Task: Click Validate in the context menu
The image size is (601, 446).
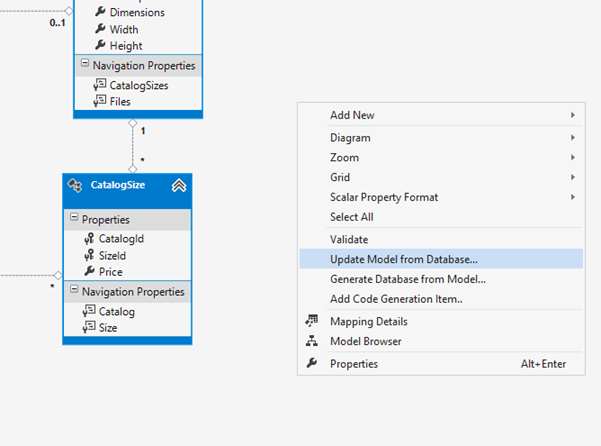Action: pos(349,239)
